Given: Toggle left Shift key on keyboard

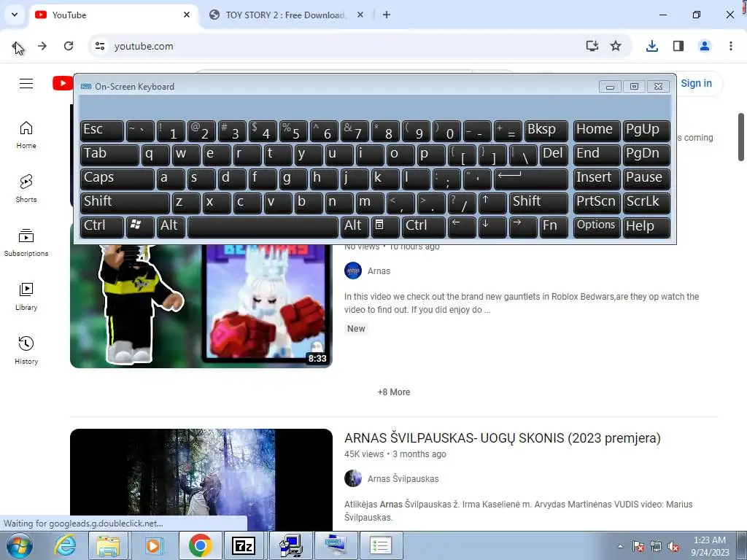Looking at the screenshot, I should tap(125, 203).
